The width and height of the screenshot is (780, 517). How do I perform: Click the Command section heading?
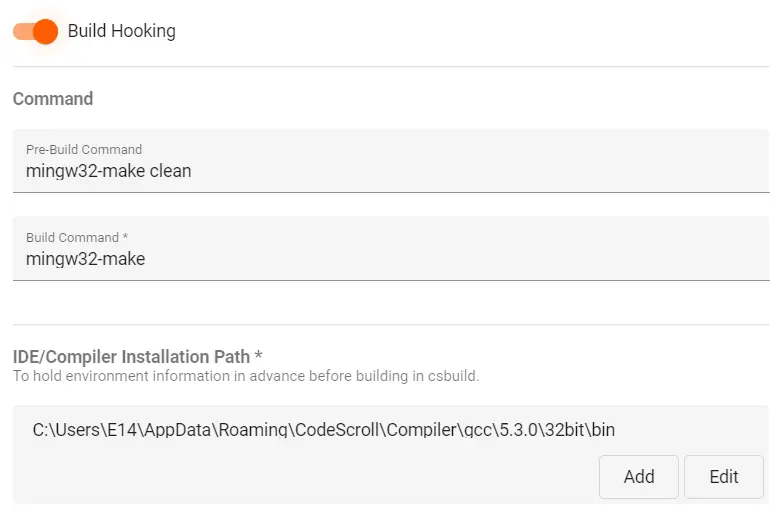click(53, 99)
